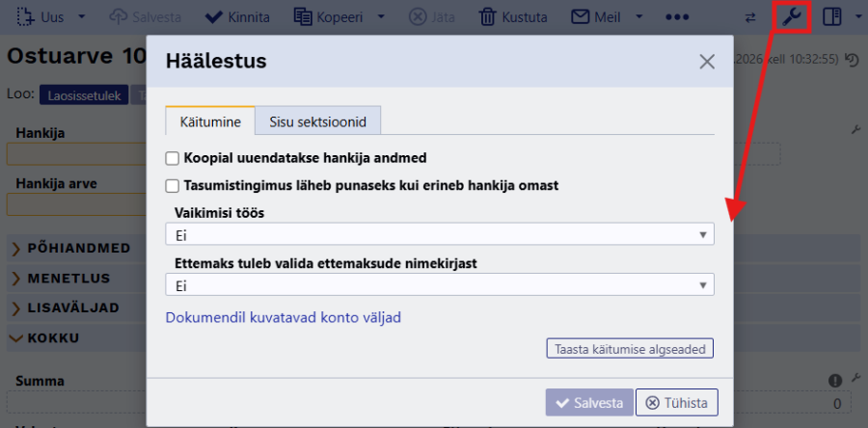Open history clock icon near timestamp
Image resolution: width=868 pixels, height=428 pixels.
tap(852, 60)
